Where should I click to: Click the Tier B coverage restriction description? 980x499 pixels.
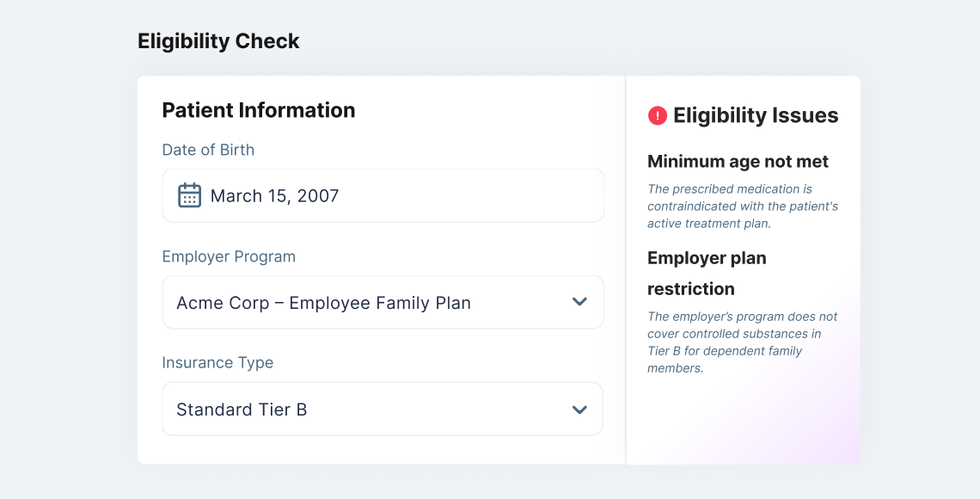(742, 342)
